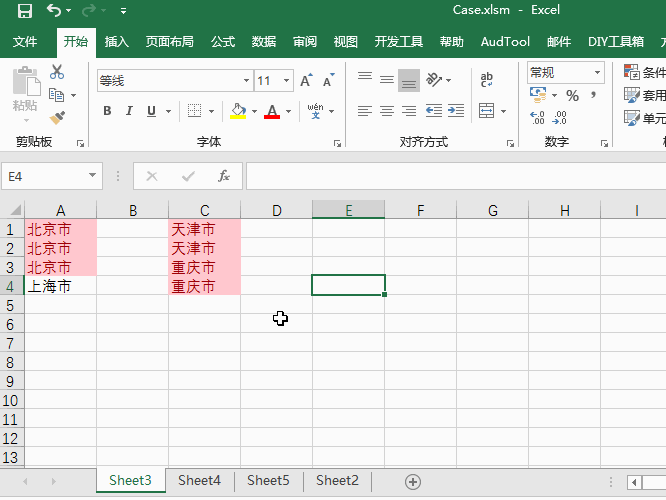The image size is (666, 500).
Task: Select cell A4 containing 上海市
Action: 61,286
